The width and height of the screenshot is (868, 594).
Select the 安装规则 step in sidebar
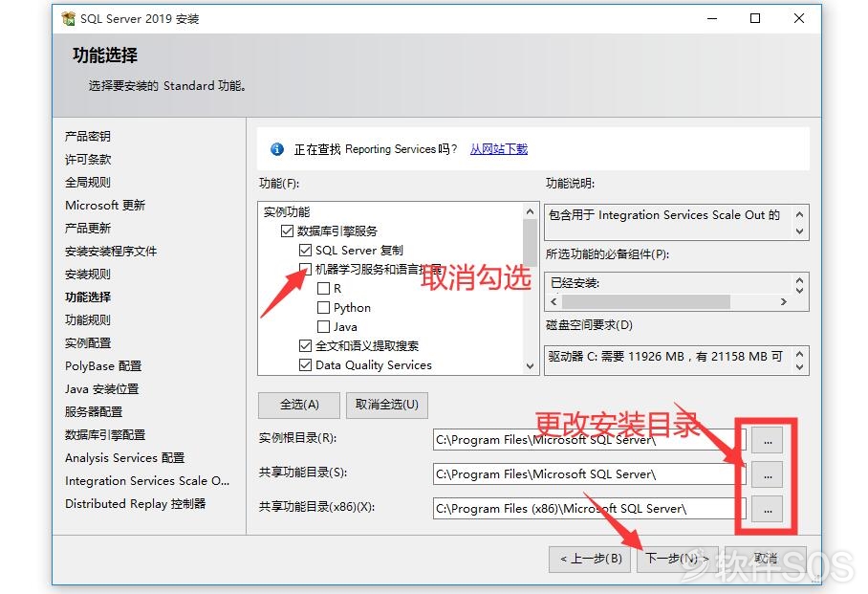87,275
